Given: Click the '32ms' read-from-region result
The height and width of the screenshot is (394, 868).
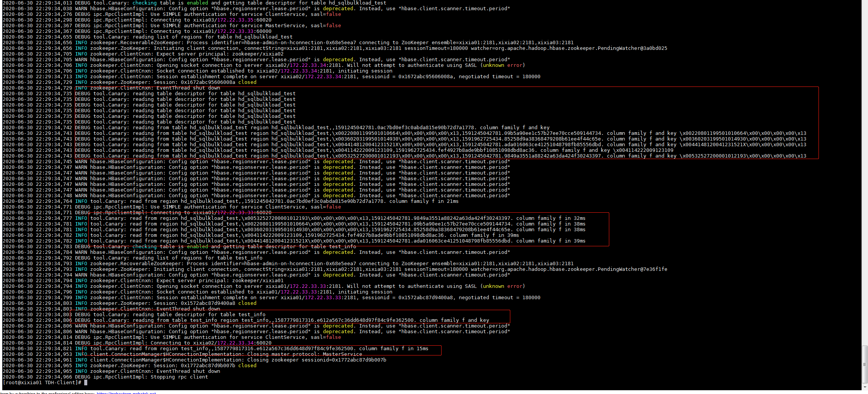Looking at the screenshot, I should tap(579, 218).
